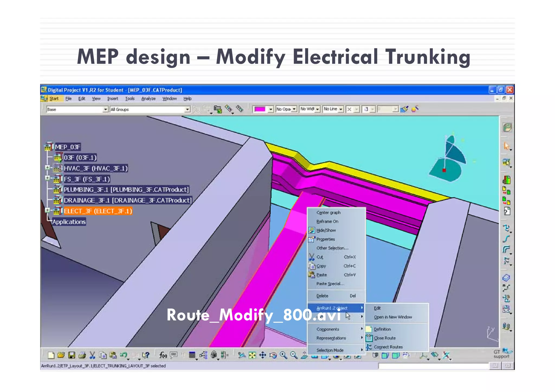Open the Selection Mode submenu
The height and width of the screenshot is (392, 555).
336,350
